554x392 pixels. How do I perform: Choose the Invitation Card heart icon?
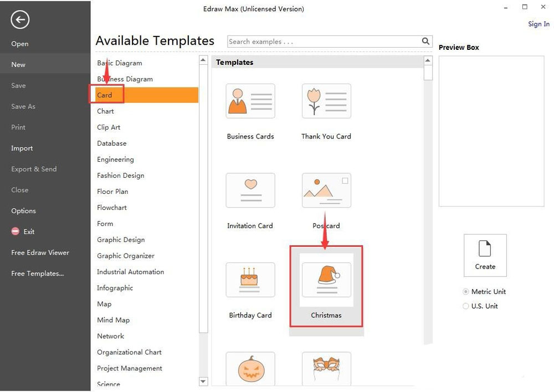click(x=250, y=190)
